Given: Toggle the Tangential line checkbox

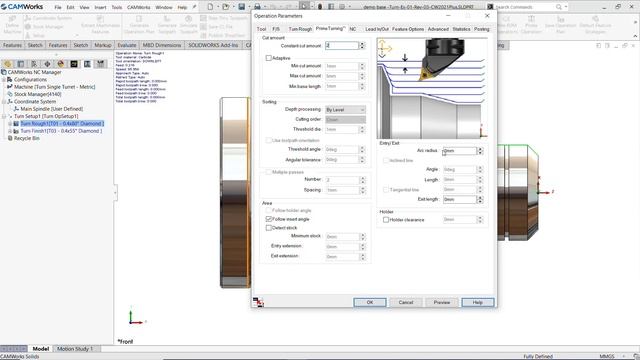Looking at the screenshot, I should pyautogui.click(x=386, y=190).
